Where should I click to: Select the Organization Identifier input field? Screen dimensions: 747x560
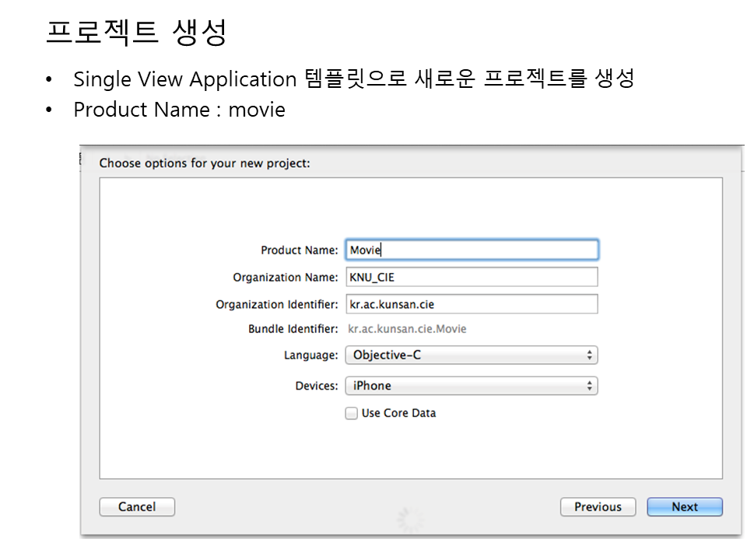point(472,304)
